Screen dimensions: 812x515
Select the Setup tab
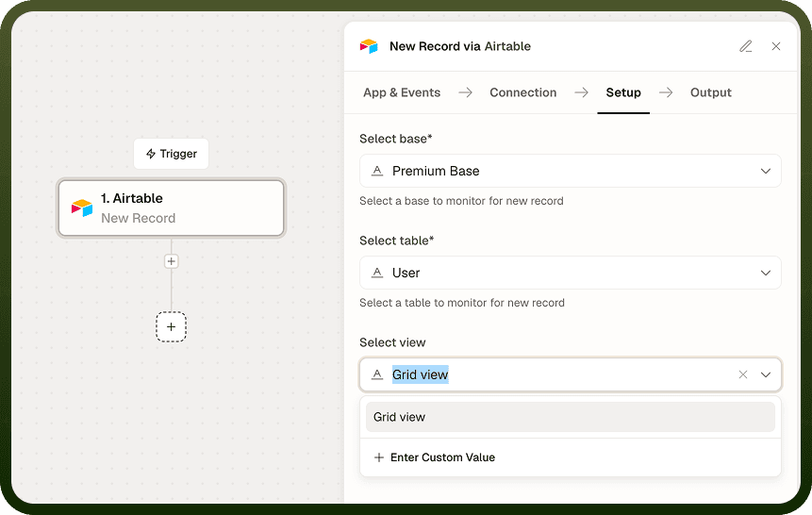[623, 92]
